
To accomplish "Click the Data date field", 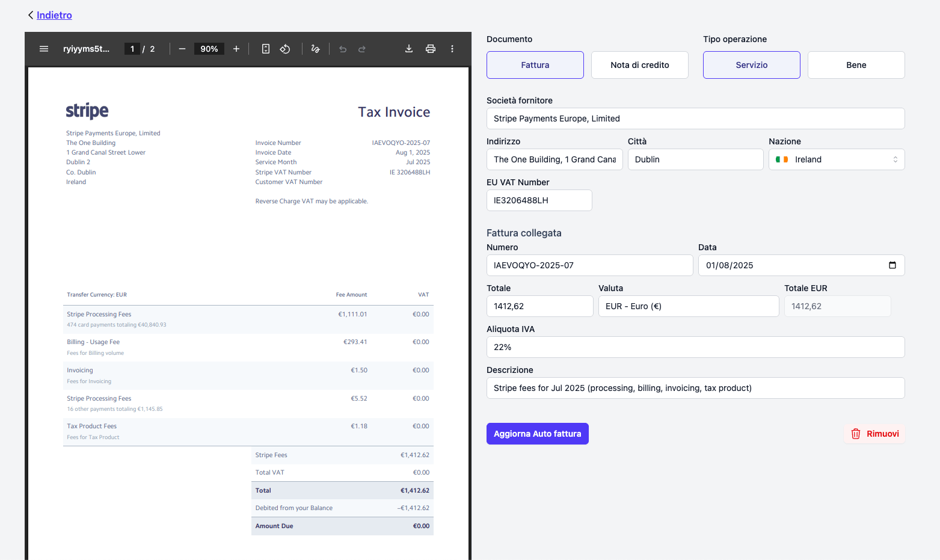I will click(x=802, y=265).
